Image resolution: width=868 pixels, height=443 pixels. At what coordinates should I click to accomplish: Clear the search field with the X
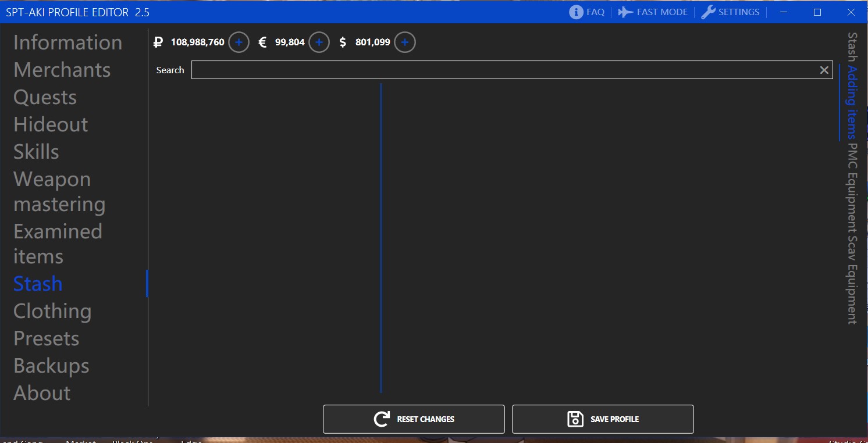(824, 70)
